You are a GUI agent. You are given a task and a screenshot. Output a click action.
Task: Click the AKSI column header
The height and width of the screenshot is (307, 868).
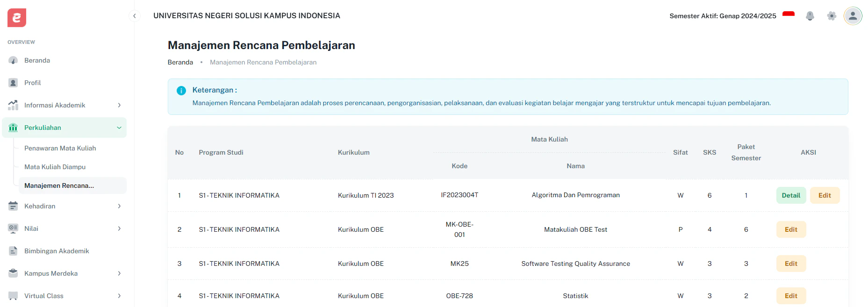point(808,152)
